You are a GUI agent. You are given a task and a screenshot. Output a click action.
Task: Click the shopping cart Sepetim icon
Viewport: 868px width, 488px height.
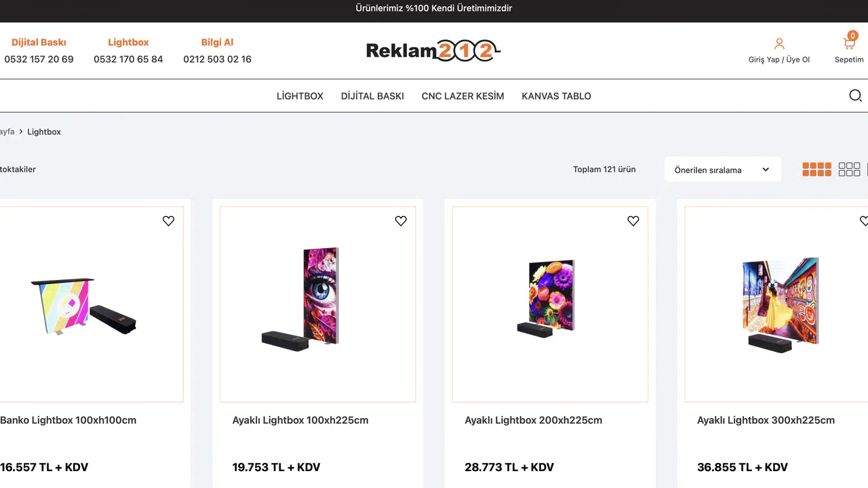pyautogui.click(x=849, y=44)
